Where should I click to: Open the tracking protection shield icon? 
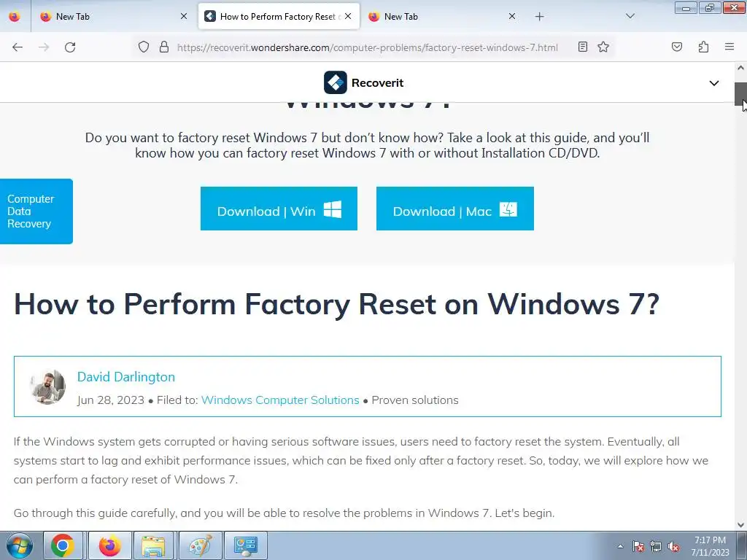(144, 47)
